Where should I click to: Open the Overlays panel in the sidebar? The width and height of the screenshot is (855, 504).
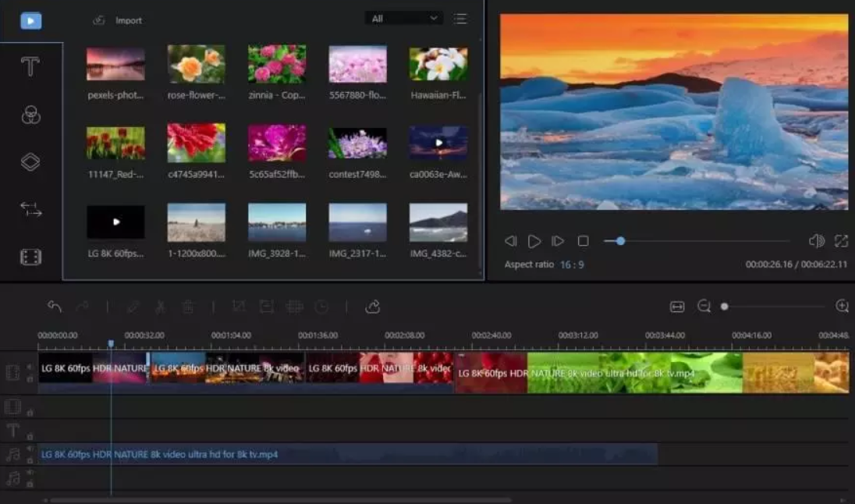[30, 161]
